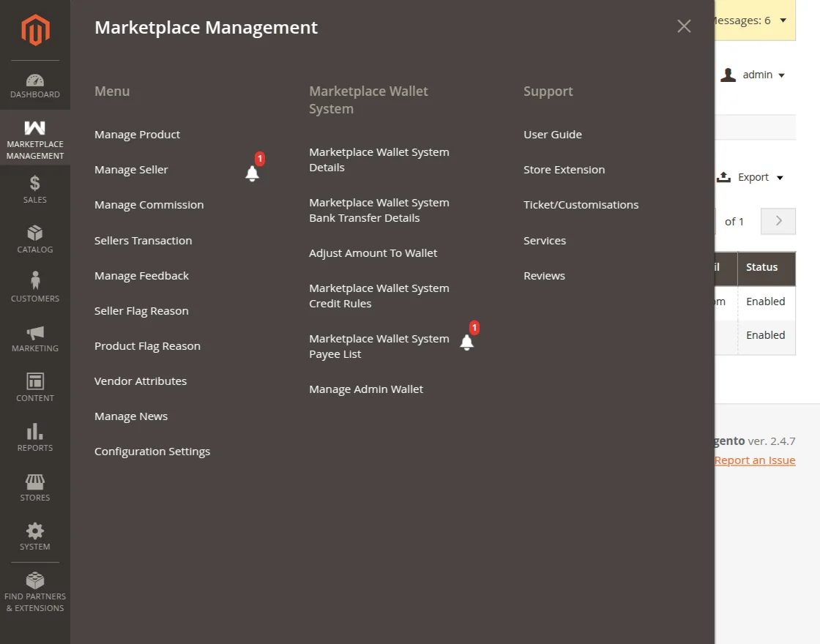Open the Dashboard sidebar icon
This screenshot has width=820, height=644.
35,80
